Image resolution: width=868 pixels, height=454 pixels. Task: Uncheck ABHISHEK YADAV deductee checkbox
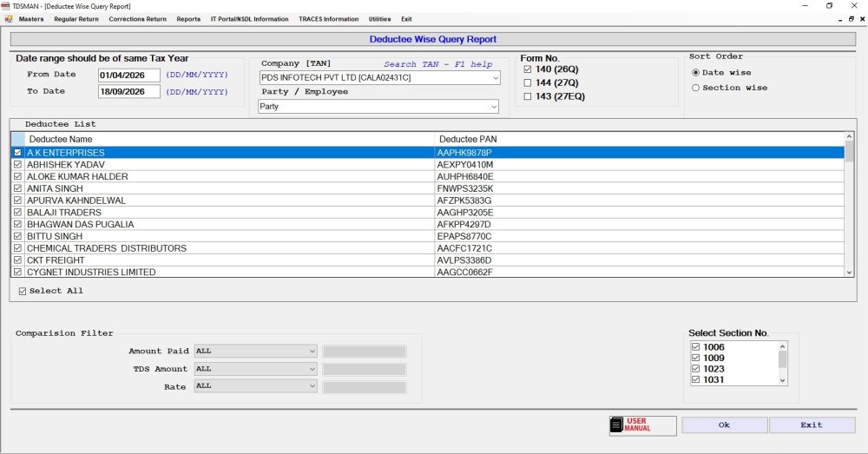[x=17, y=164]
